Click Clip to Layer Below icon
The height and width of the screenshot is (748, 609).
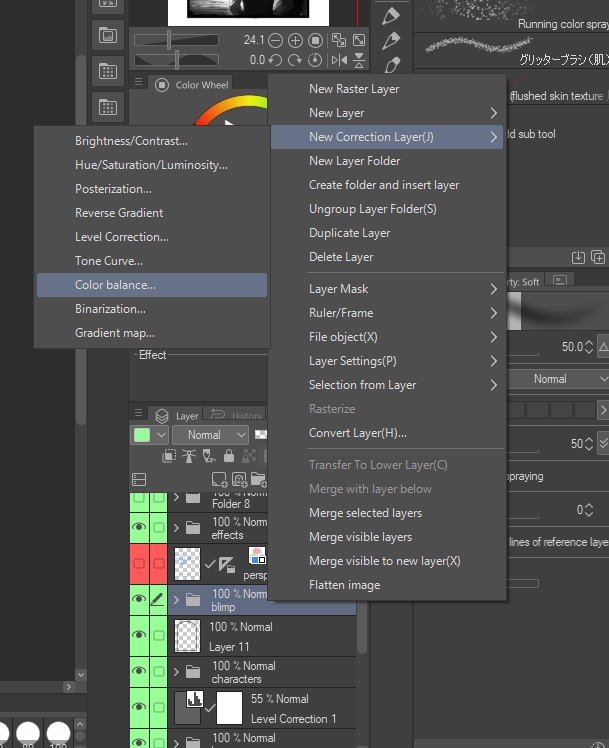click(x=169, y=456)
